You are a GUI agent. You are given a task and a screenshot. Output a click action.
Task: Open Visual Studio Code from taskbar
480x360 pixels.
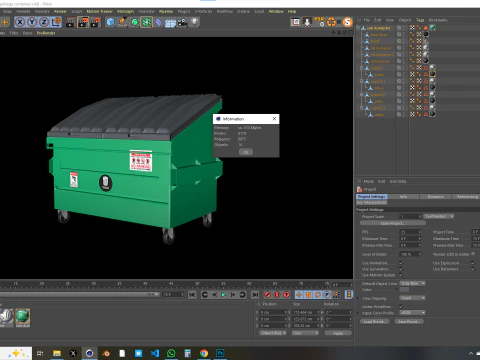coord(155,353)
